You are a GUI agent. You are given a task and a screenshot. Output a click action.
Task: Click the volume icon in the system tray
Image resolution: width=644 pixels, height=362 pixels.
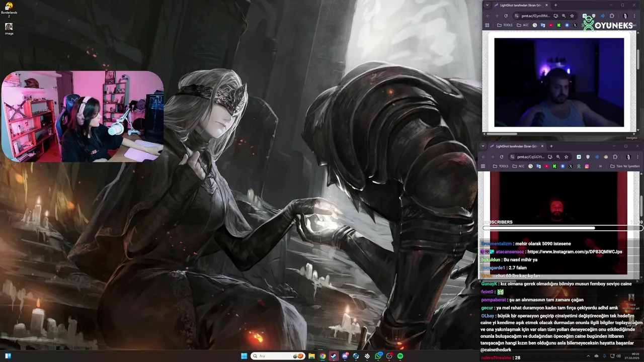click(618, 356)
